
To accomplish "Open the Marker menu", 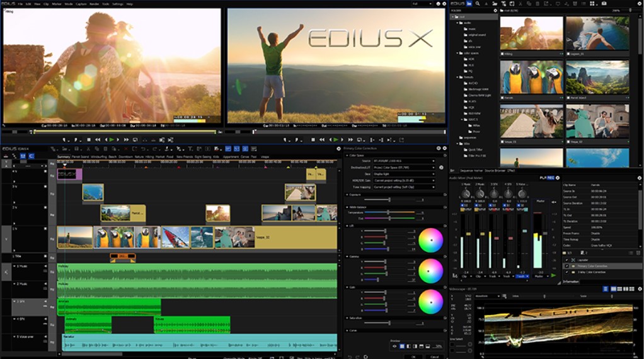I will [x=57, y=4].
